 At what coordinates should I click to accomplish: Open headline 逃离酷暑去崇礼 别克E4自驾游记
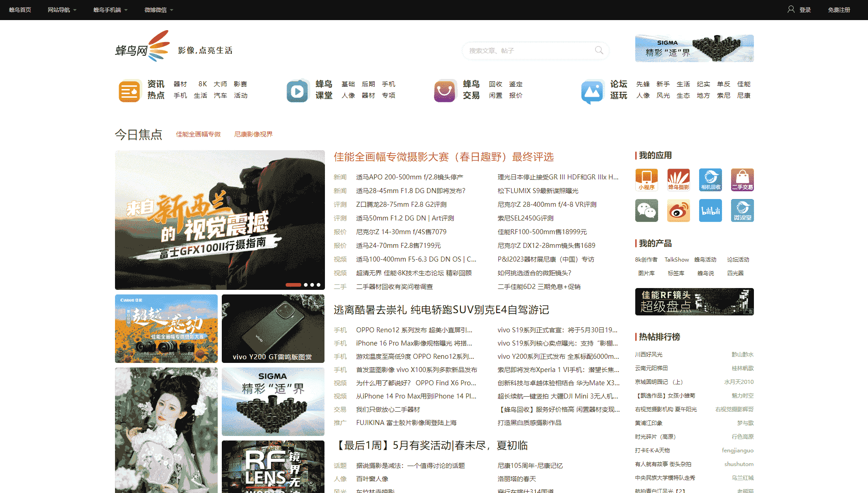point(441,310)
